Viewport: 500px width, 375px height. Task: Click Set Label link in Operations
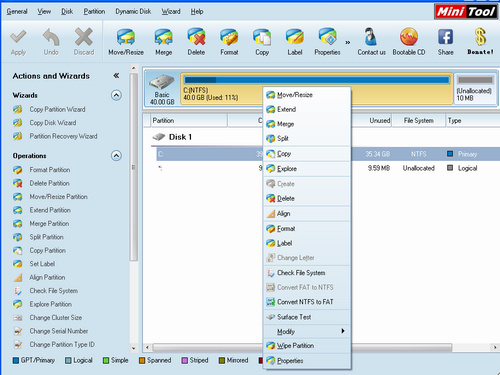pos(42,264)
